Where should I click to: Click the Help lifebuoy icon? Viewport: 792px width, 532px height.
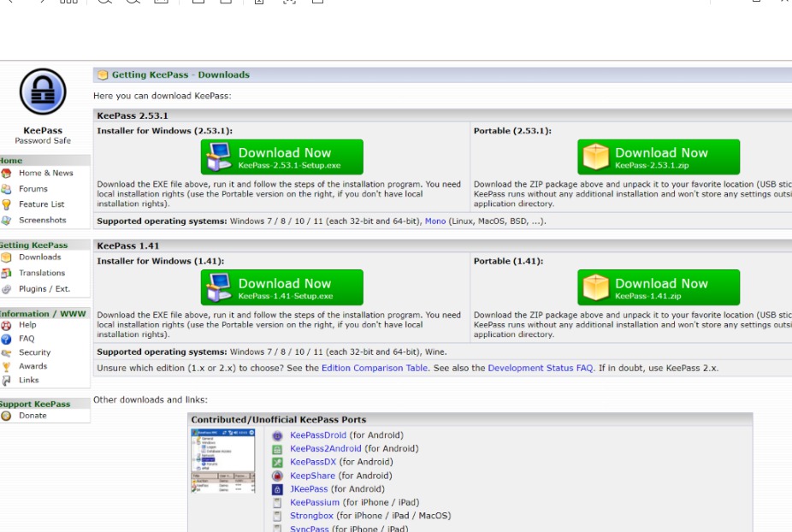pos(6,325)
